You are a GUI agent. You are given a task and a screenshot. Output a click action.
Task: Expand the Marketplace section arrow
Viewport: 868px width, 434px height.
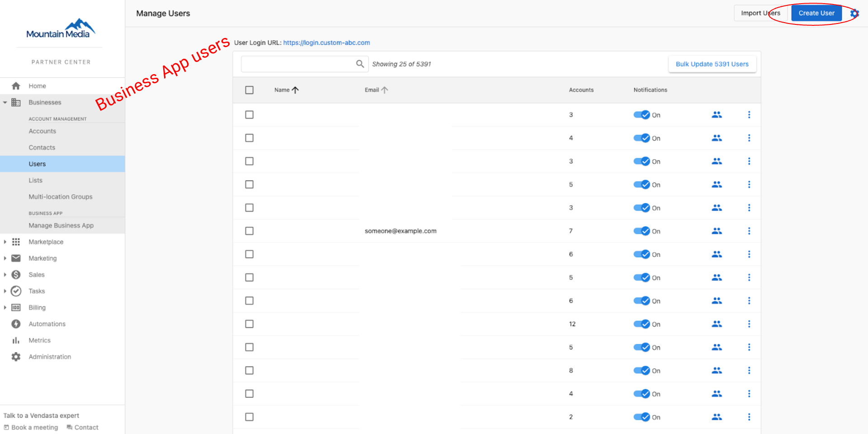(x=5, y=242)
